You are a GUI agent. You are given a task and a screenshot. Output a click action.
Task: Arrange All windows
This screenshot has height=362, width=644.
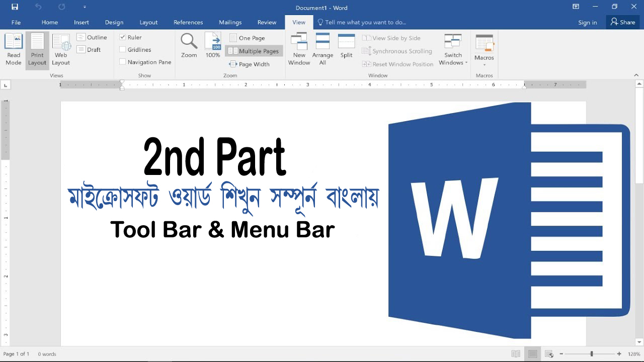[323, 49]
